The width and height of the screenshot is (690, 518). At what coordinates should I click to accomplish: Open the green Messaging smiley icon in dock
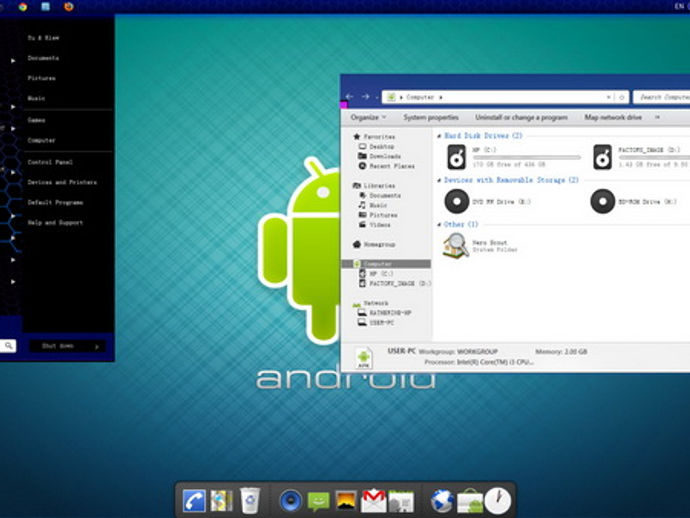pos(319,501)
